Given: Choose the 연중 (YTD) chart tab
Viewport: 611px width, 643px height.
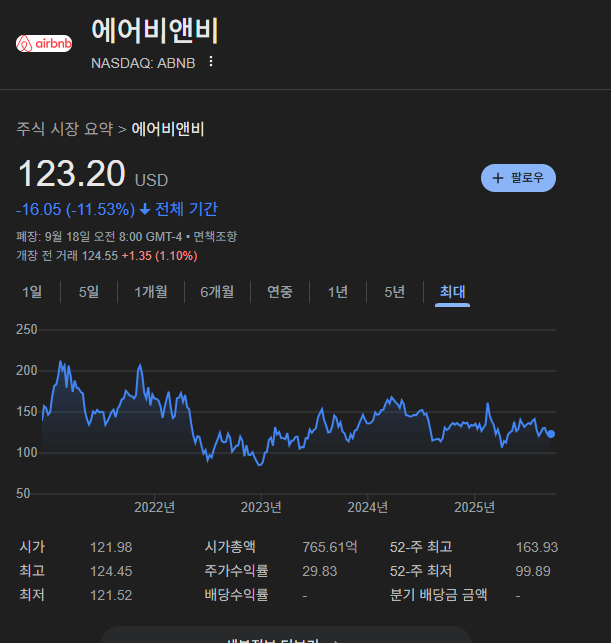Looking at the screenshot, I should [280, 292].
